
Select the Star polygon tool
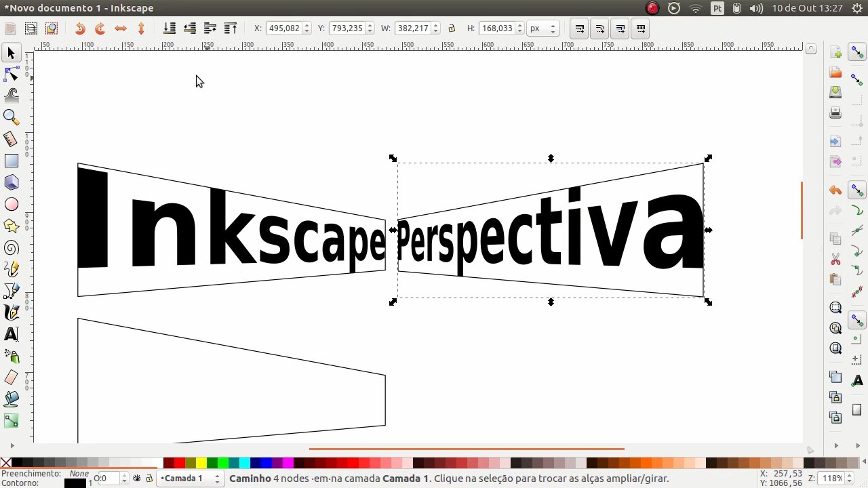(x=11, y=226)
